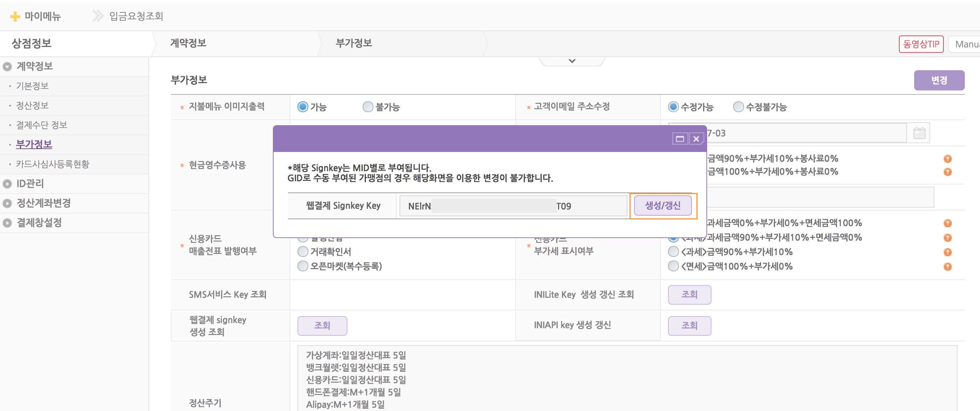The image size is (980, 411).
Task: Select the 거래확인서 radio button
Action: [x=303, y=251]
